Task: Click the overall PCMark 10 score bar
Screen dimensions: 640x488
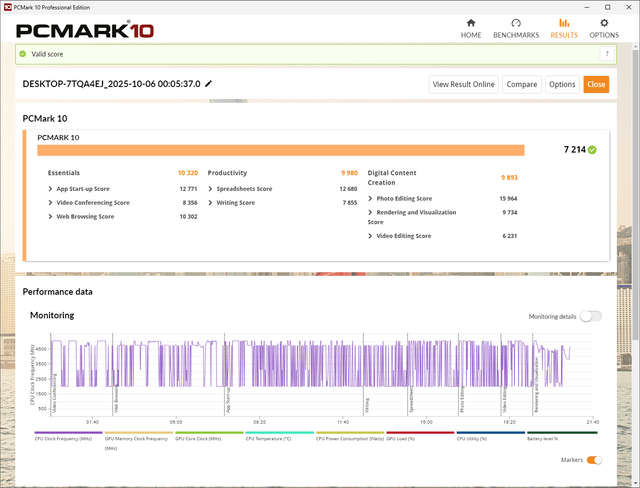Action: point(281,150)
